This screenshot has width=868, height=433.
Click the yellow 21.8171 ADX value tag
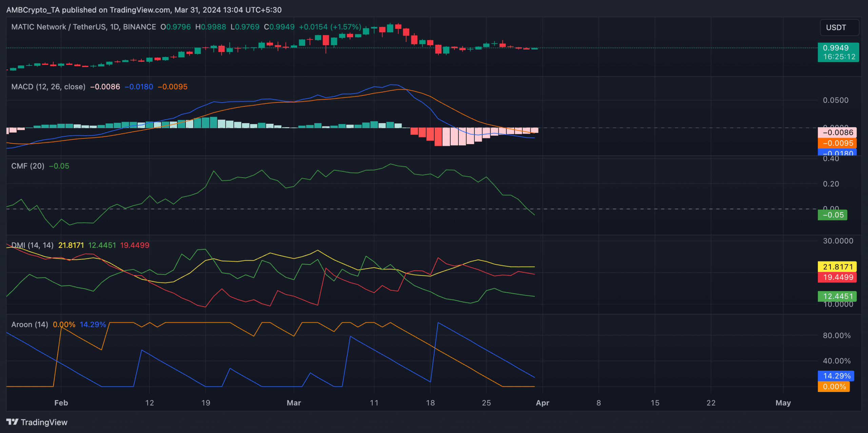click(837, 267)
